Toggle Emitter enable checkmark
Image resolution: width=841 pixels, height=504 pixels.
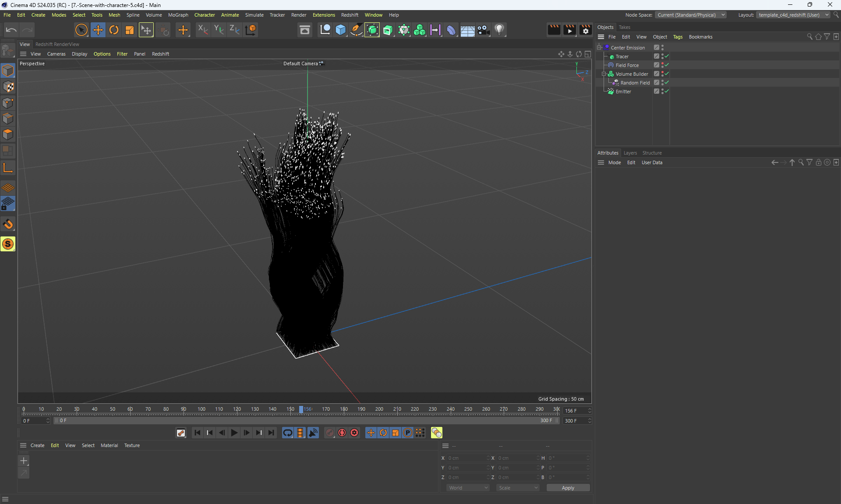(x=667, y=92)
